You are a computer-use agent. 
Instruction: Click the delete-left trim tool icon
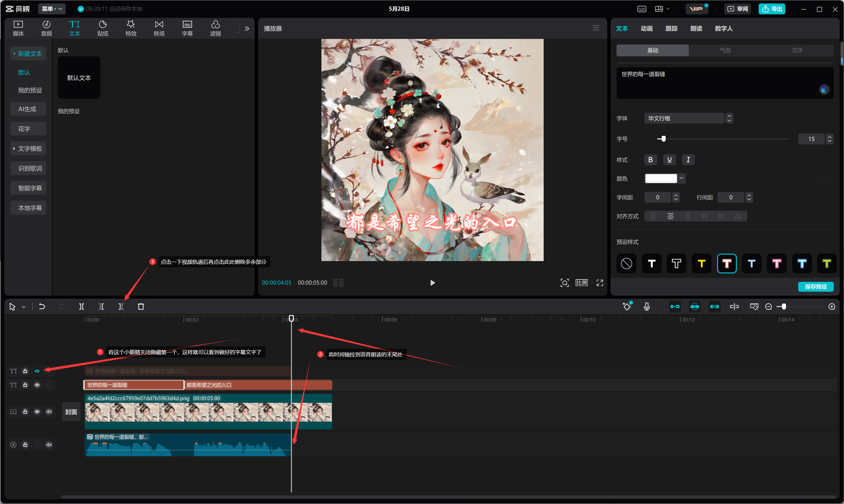(101, 307)
